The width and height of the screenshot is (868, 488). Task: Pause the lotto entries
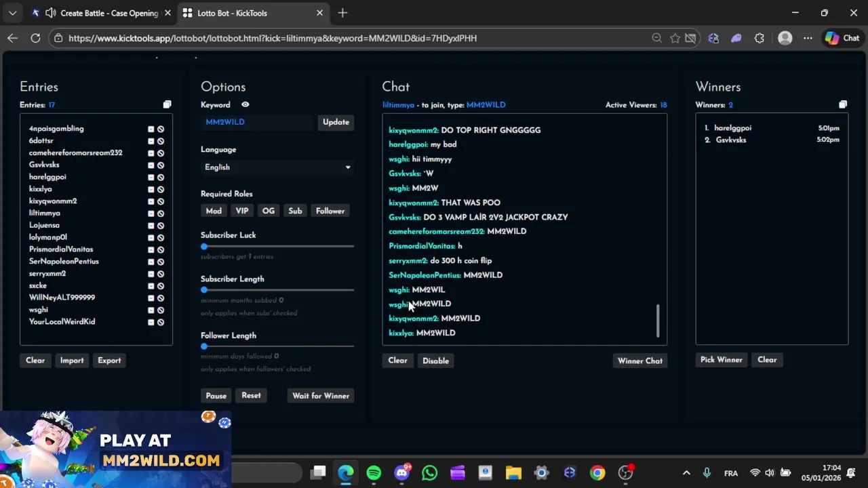(216, 396)
